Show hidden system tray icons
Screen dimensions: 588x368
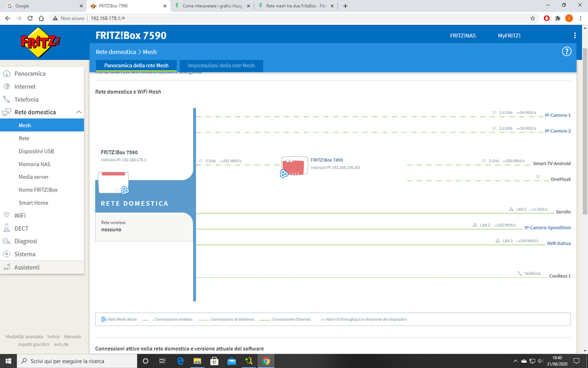coord(515,361)
